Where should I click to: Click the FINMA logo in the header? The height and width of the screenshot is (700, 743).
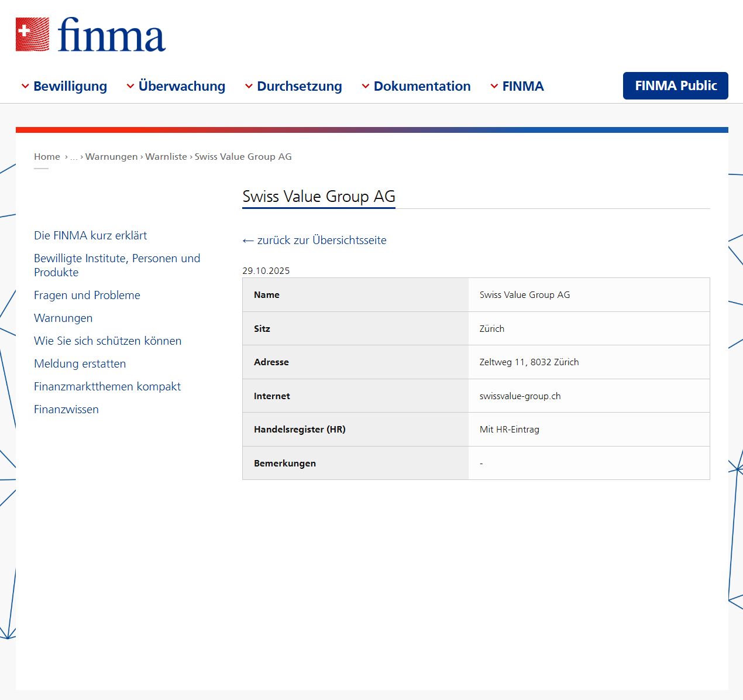click(x=91, y=35)
